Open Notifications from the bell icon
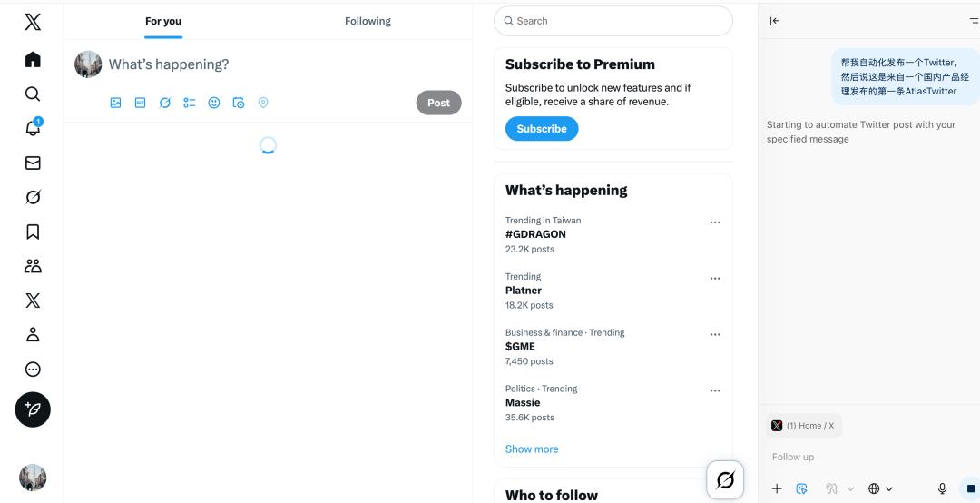This screenshot has height=503, width=980. (x=33, y=129)
